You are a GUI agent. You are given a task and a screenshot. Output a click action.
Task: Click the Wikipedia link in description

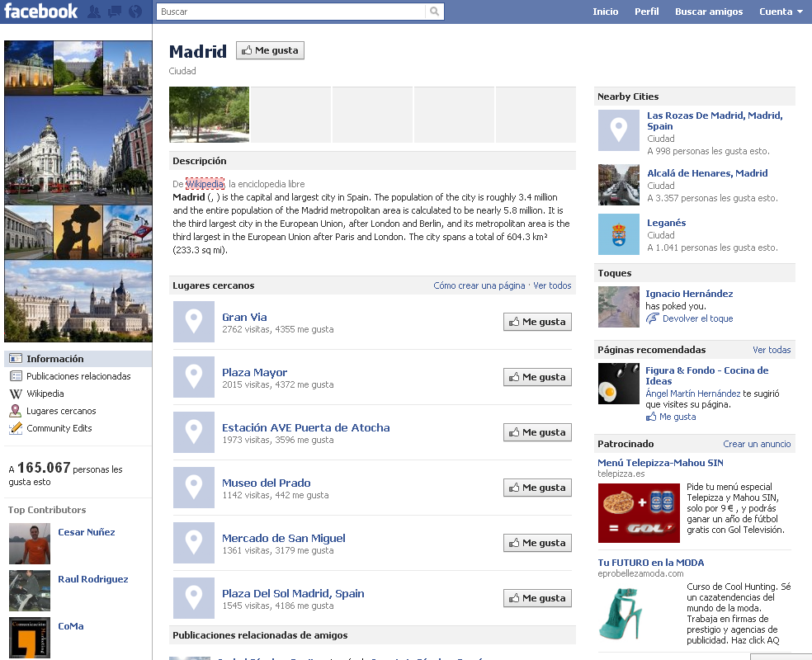click(204, 184)
